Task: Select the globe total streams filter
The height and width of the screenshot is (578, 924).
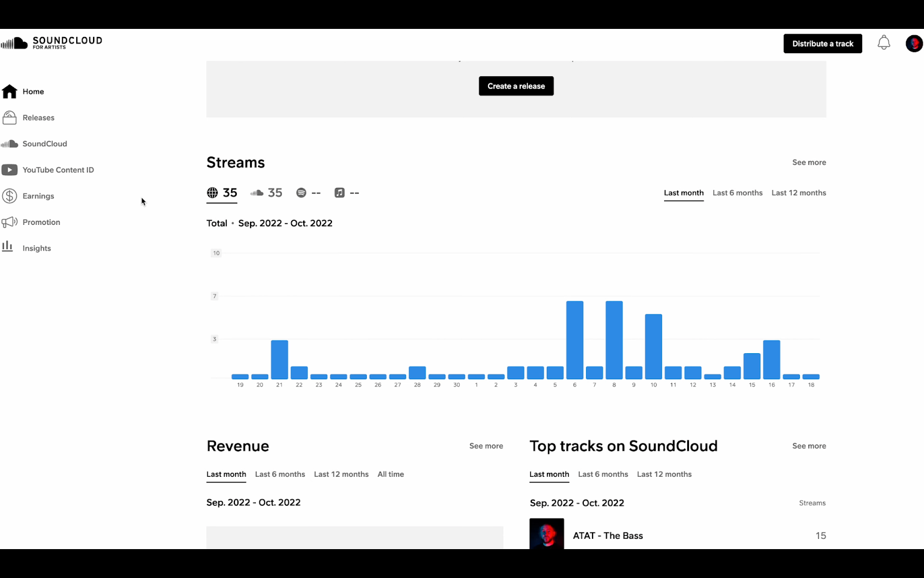Action: click(x=222, y=193)
